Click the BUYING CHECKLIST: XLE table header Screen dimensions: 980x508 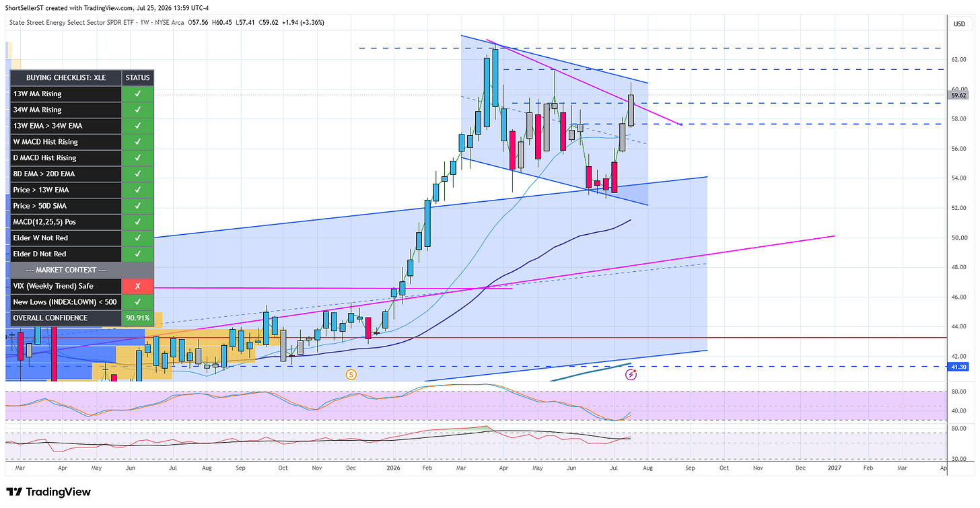66,77
